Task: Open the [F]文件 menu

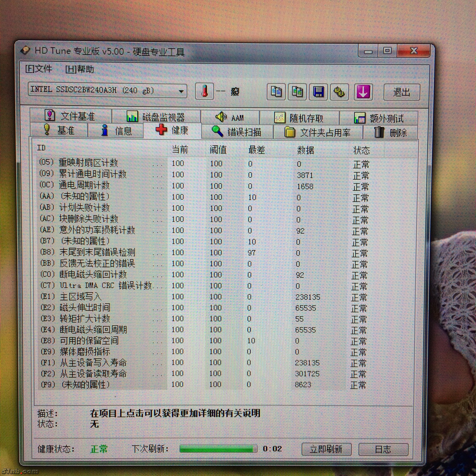Action: coord(39,69)
